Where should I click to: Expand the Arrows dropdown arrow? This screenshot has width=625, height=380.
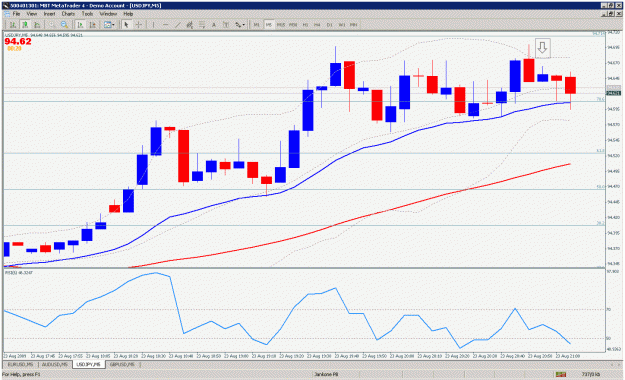(x=244, y=25)
